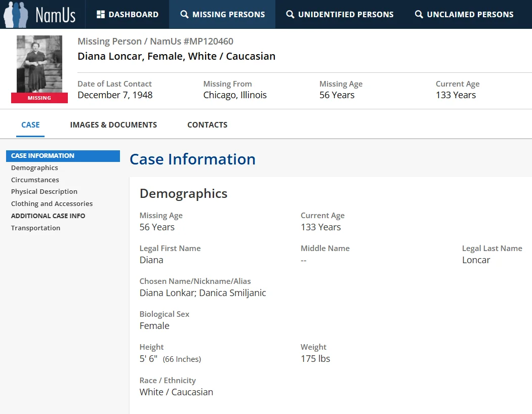Click the blue Case Information page heading

[192, 159]
